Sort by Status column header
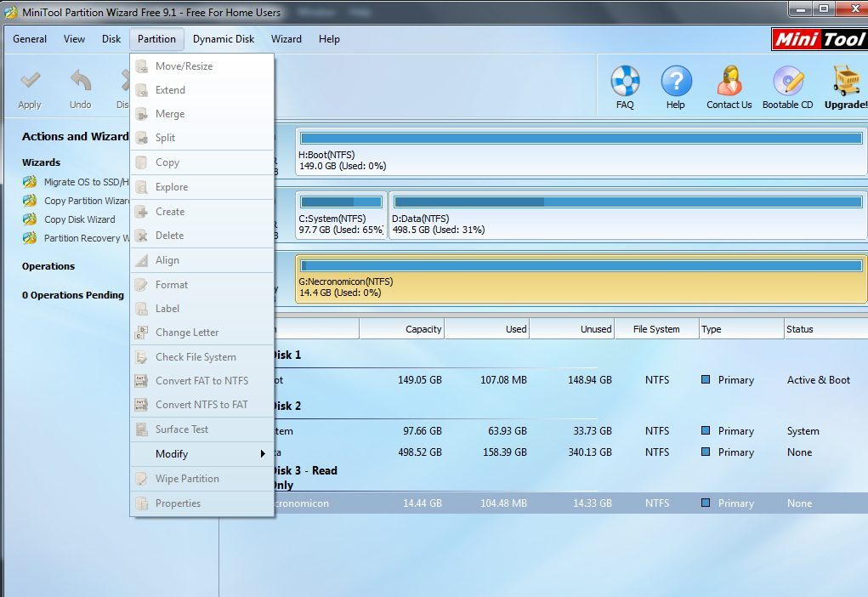Viewport: 868px width, 597px height. [x=826, y=329]
